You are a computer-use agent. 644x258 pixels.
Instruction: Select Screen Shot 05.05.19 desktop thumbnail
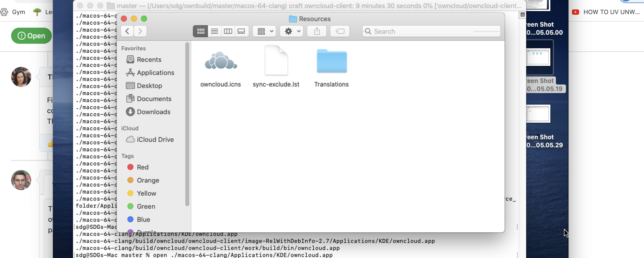point(538,57)
